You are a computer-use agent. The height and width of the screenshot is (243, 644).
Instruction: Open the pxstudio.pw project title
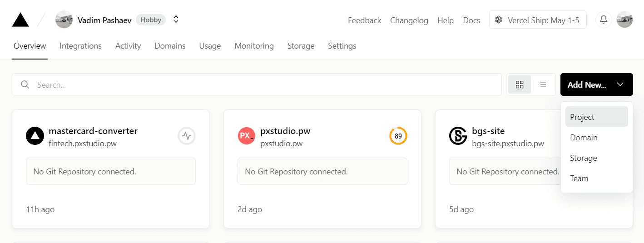285,131
